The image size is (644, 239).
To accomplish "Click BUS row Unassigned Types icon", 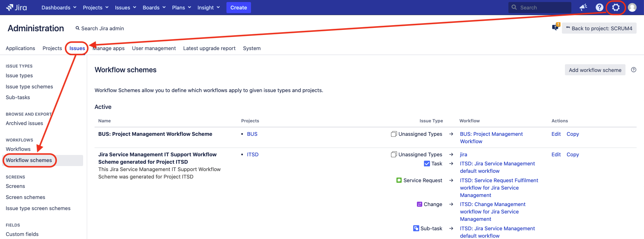I will tap(394, 134).
